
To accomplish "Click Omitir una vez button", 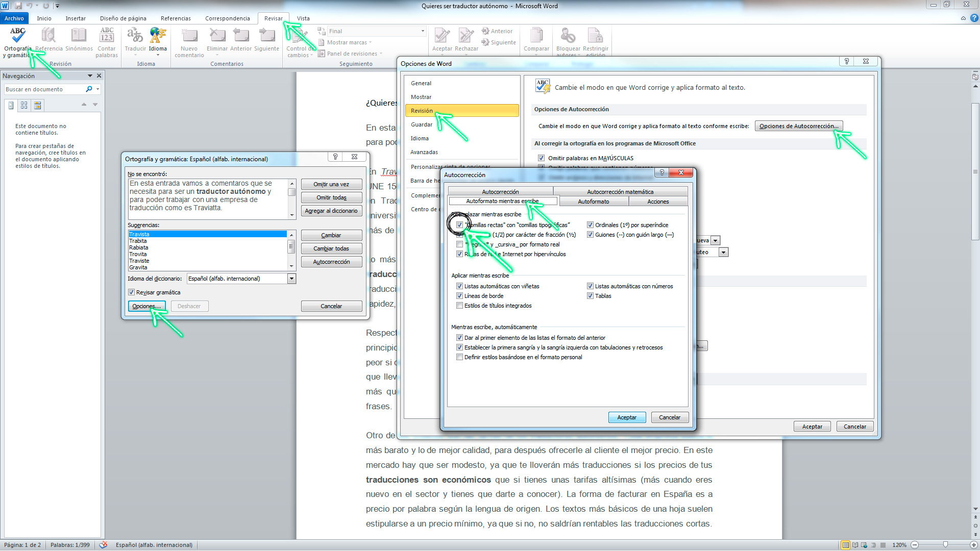I will point(331,184).
